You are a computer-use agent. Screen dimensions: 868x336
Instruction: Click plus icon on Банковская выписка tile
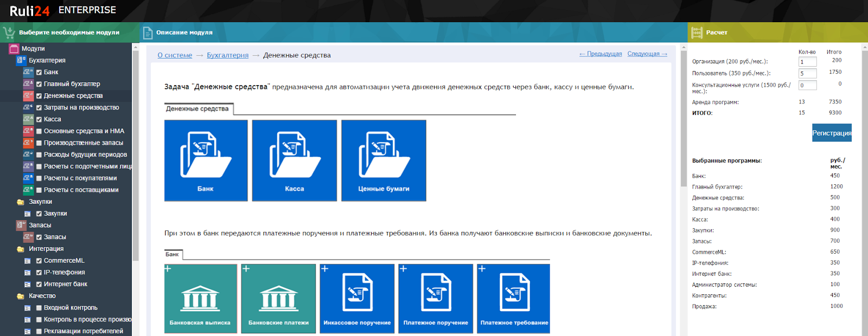click(x=168, y=268)
